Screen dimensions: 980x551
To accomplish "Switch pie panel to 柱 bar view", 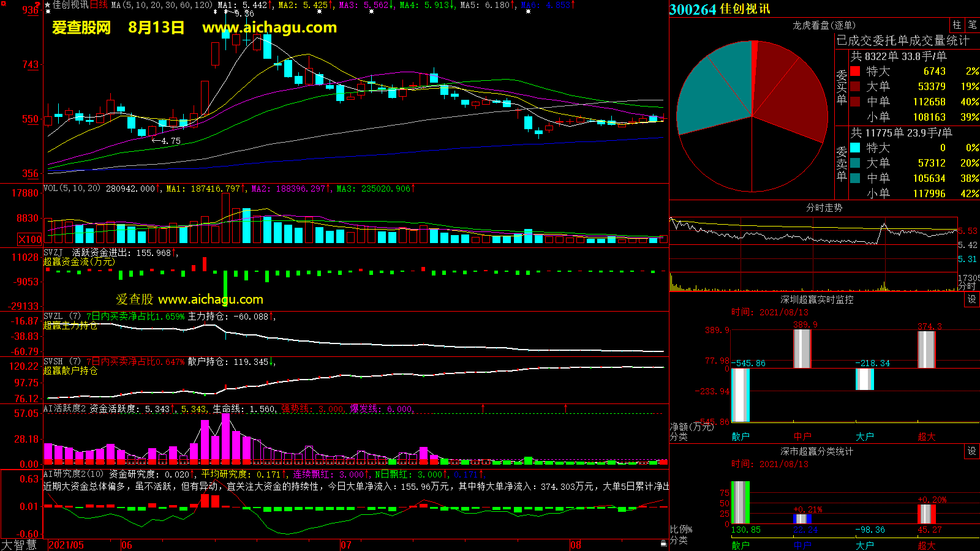I will pyautogui.click(x=957, y=25).
